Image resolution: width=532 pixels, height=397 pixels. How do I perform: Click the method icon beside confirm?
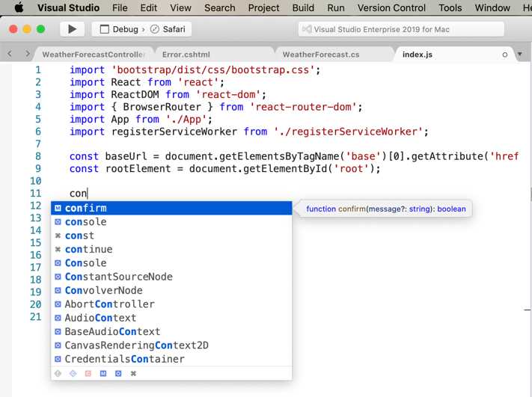pyautogui.click(x=58, y=208)
